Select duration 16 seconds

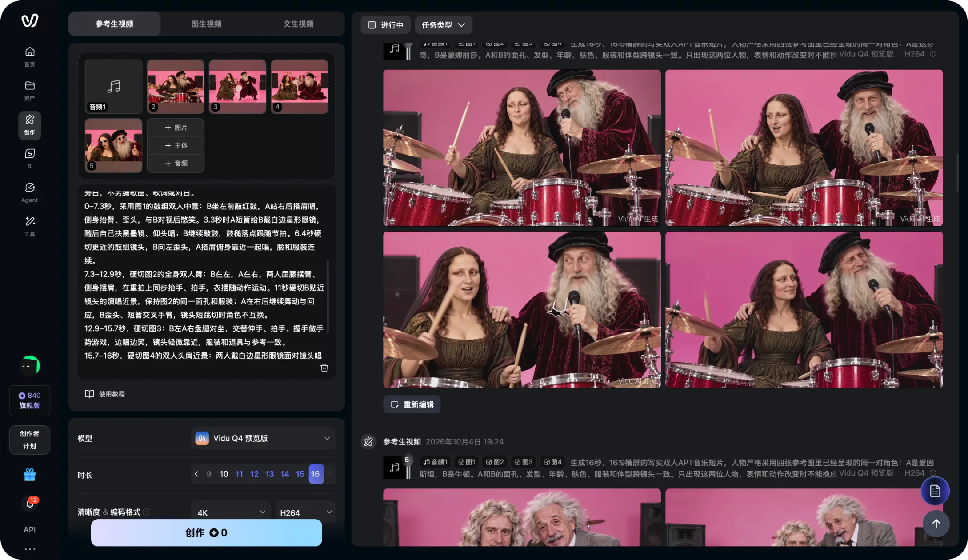pos(316,474)
